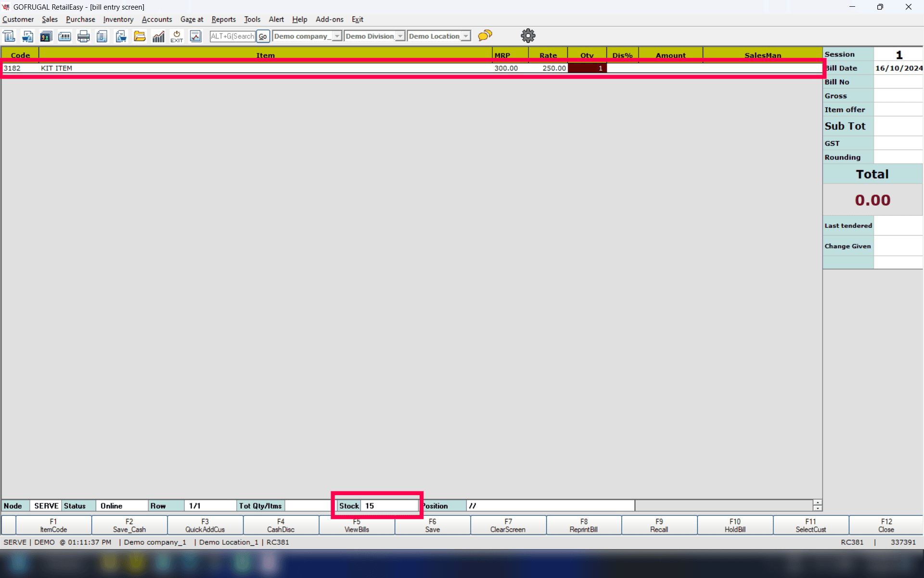Expand the Demo Location dropdown

coord(465,36)
